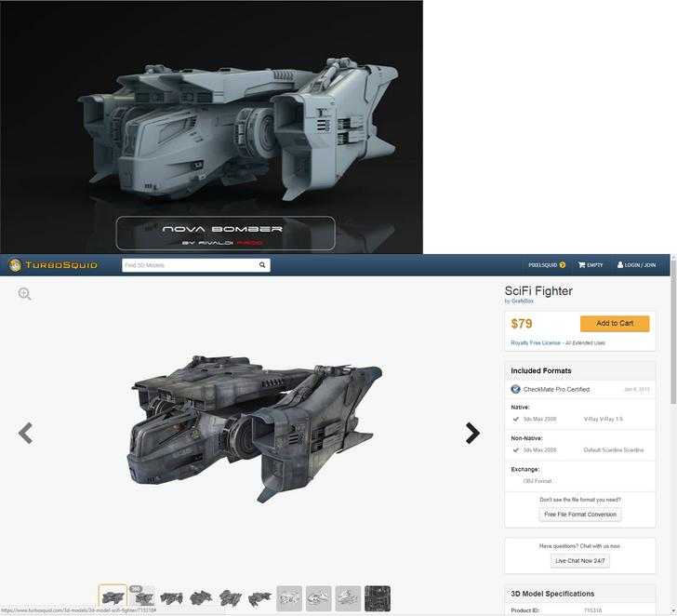The image size is (677, 616).
Task: Click the Login / Join user icon
Action: pos(620,265)
